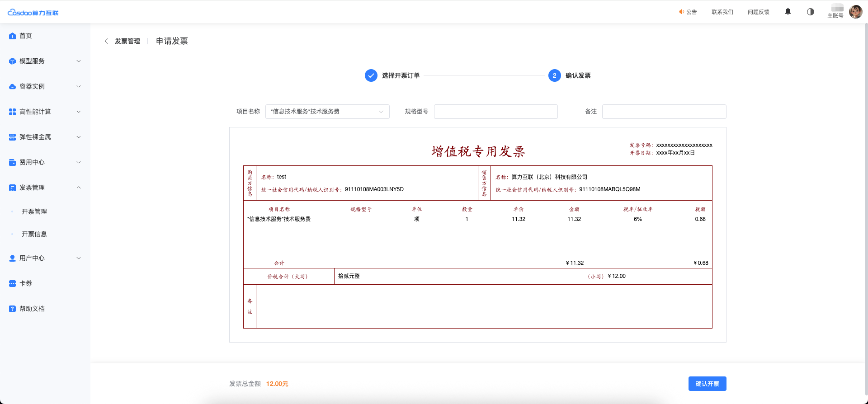
Task: Go to 首页 in sidebar
Action: click(x=26, y=36)
